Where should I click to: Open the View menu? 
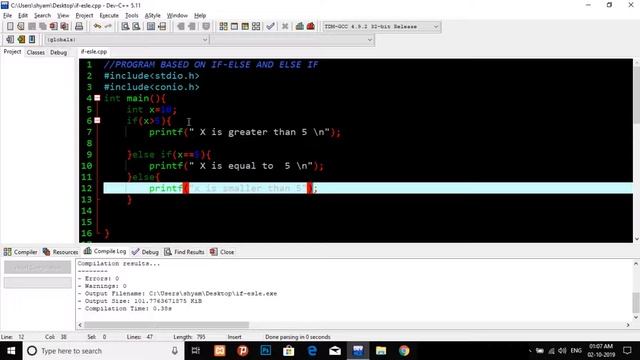point(63,16)
